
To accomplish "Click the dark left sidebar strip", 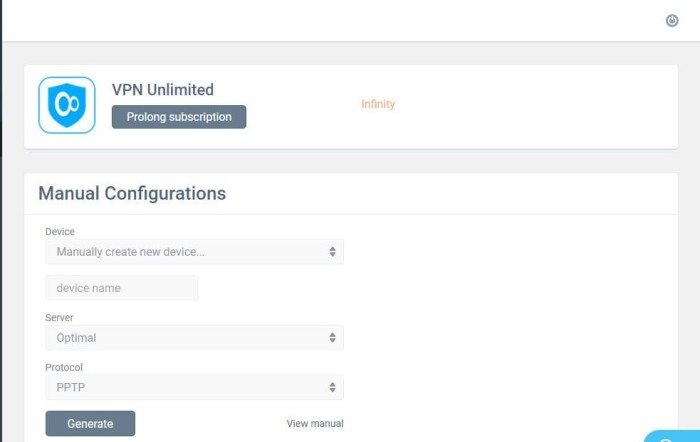I will [1, 221].
